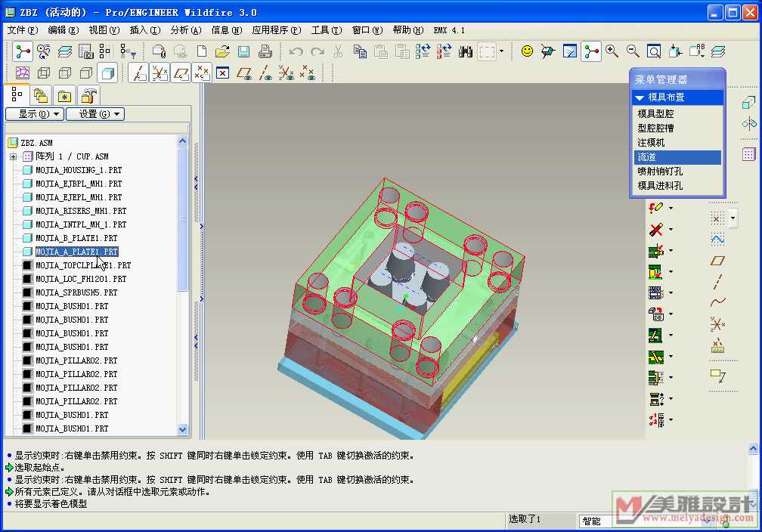The image size is (762, 532).
Task: Click the Open folder icon
Action: 222,51
